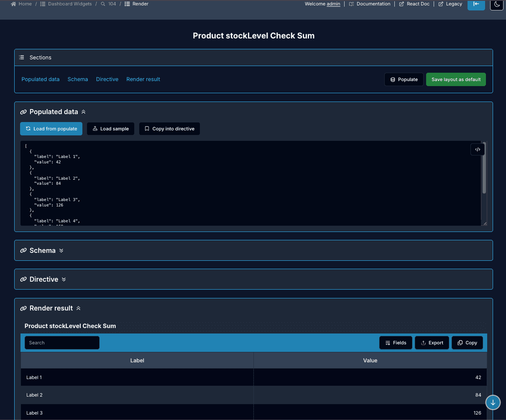Open the Fields selector button
The image size is (506, 420).
(396, 343)
